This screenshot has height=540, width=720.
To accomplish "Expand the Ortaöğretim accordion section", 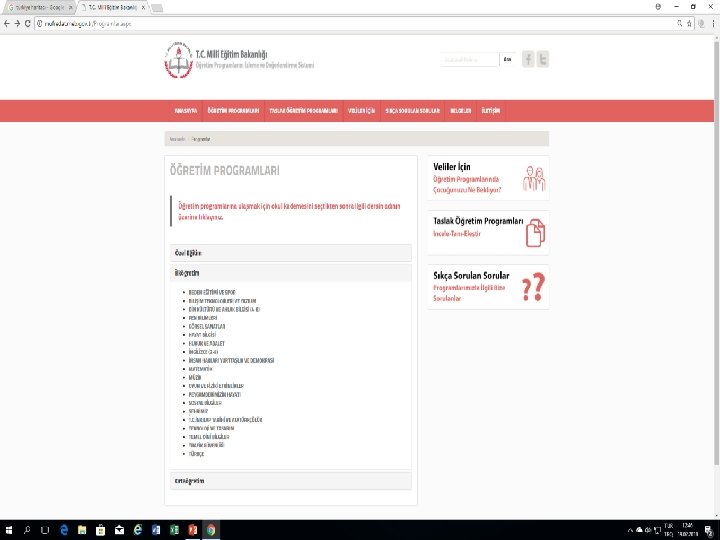I will coord(291,481).
